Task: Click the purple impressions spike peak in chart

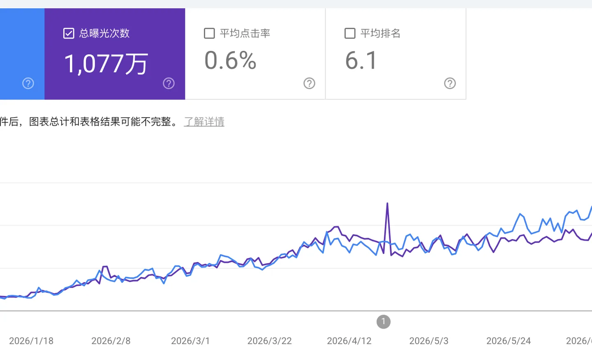Action: coord(387,203)
